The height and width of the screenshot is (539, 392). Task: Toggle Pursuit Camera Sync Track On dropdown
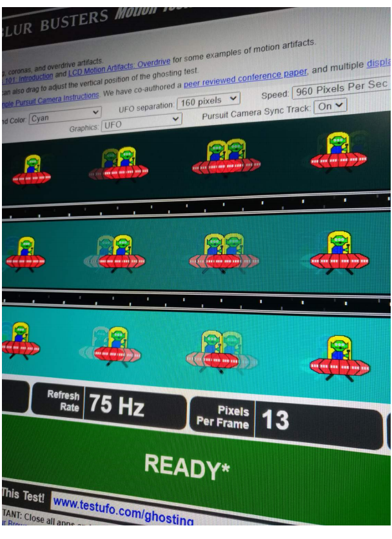tap(330, 106)
